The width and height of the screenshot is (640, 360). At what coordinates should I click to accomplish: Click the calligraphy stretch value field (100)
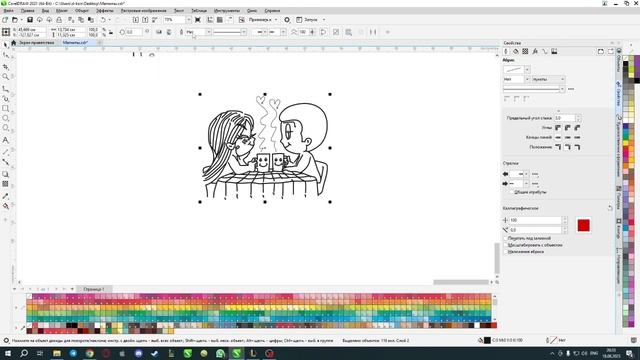coord(535,220)
